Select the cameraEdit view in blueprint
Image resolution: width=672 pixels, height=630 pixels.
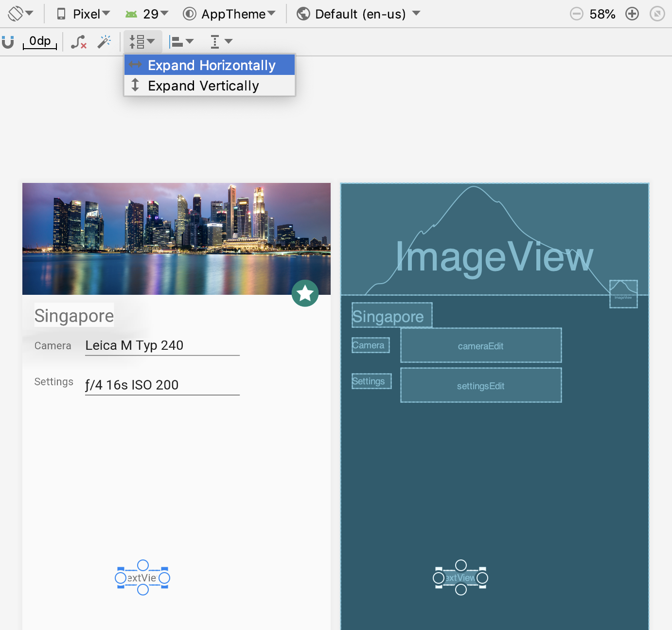tap(480, 345)
